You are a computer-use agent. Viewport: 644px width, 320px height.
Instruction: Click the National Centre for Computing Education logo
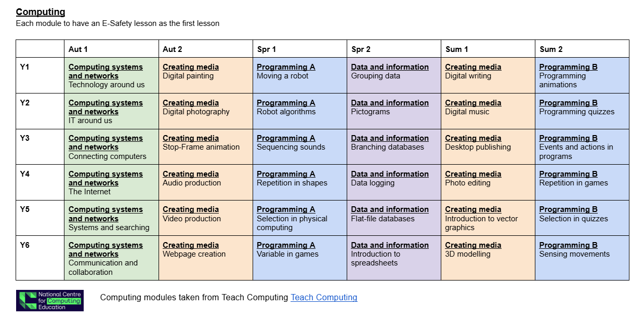pyautogui.click(x=49, y=301)
